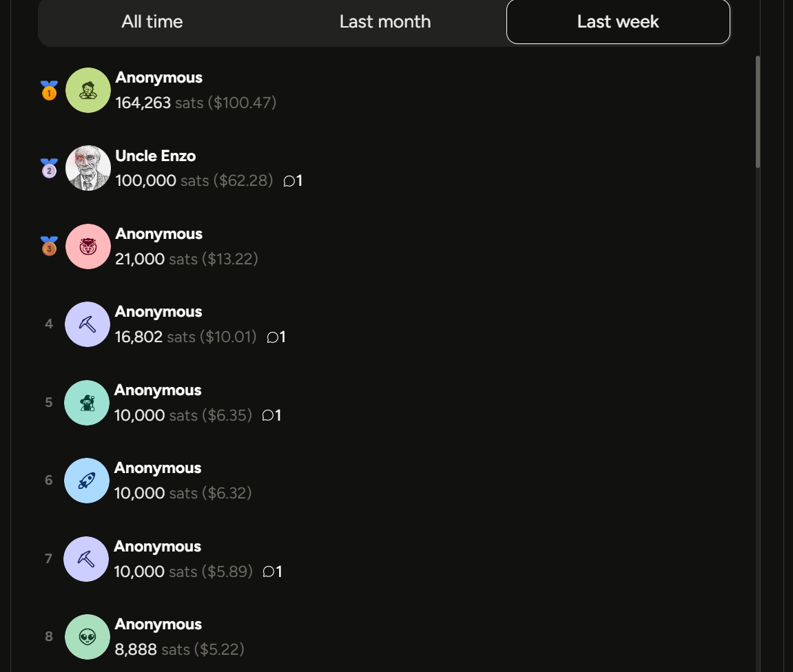
Task: Click the blue rocket avatar
Action: (87, 481)
